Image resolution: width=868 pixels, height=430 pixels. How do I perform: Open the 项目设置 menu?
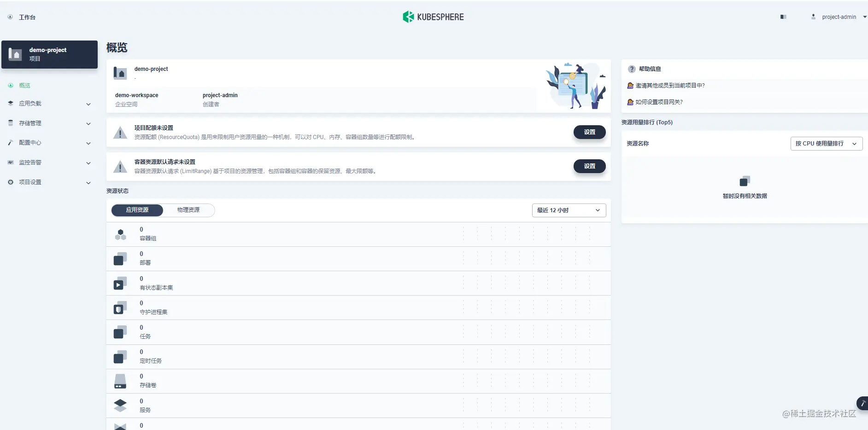point(30,182)
